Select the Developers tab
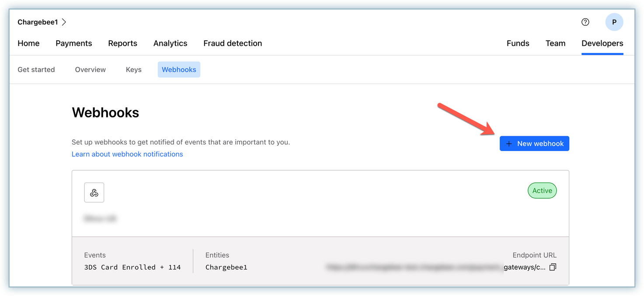Viewport: 644px width, 296px height. pyautogui.click(x=602, y=43)
